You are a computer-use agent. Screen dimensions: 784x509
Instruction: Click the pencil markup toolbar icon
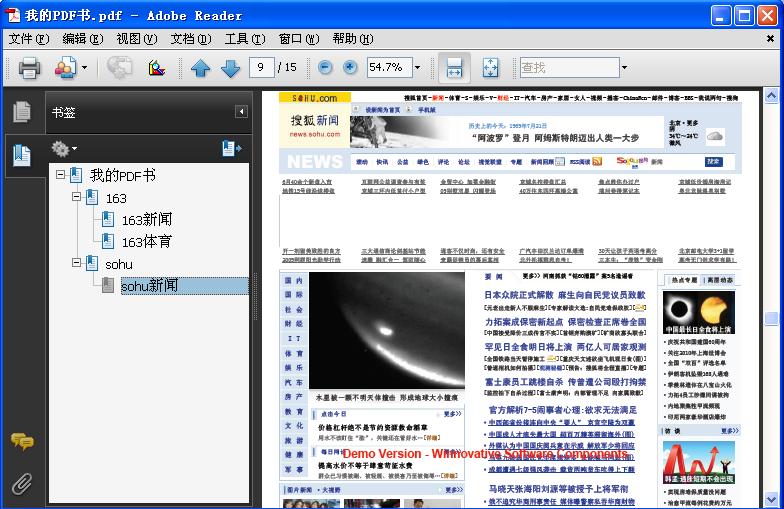click(156, 68)
